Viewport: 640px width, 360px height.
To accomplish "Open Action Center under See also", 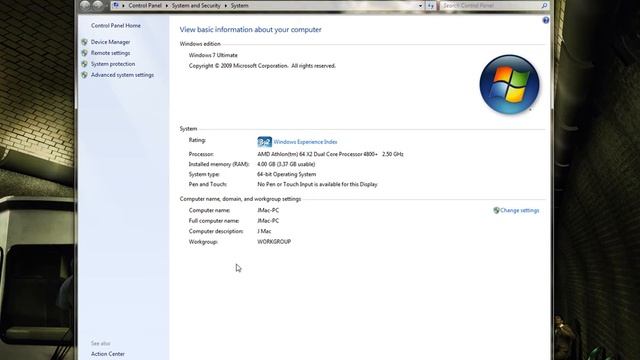I will click(108, 354).
